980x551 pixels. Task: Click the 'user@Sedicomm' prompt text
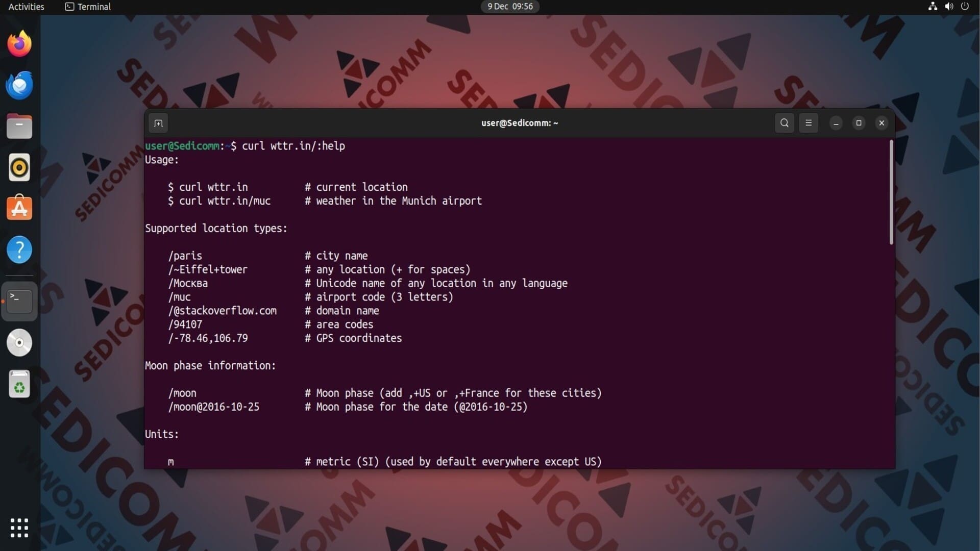182,146
